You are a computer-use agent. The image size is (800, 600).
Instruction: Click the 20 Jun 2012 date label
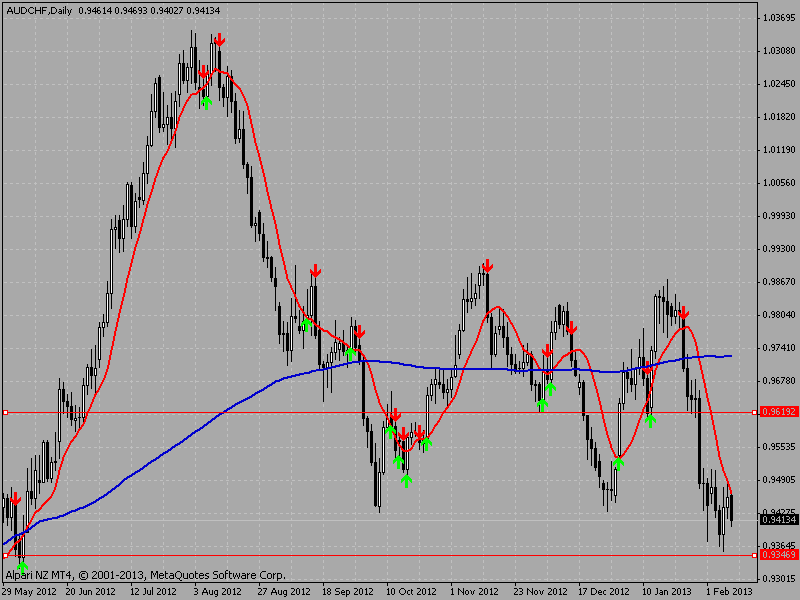(x=91, y=592)
